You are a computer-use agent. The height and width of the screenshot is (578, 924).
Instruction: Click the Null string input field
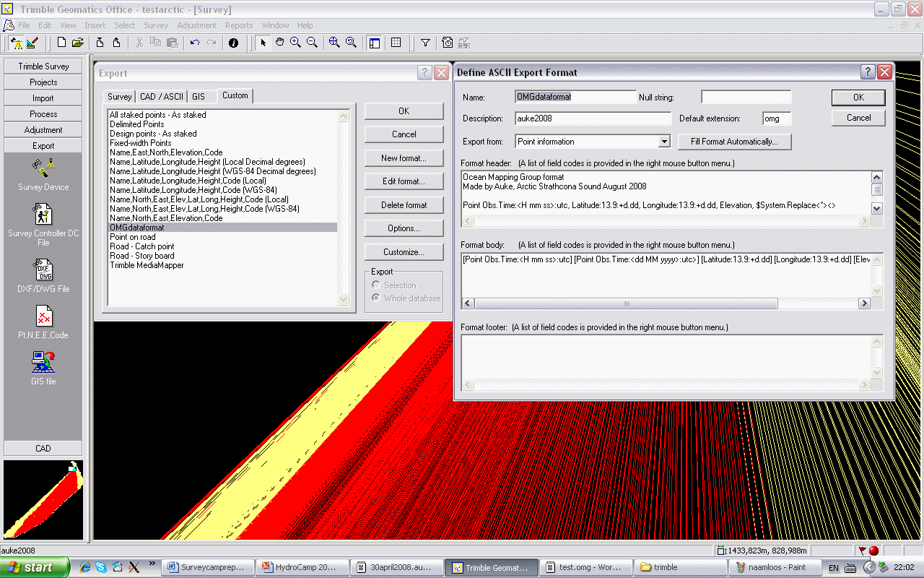(746, 97)
